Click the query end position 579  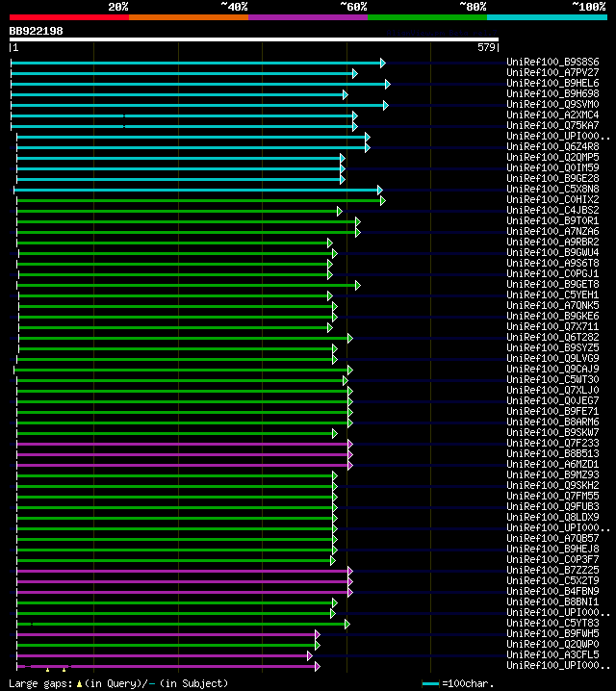pos(486,47)
